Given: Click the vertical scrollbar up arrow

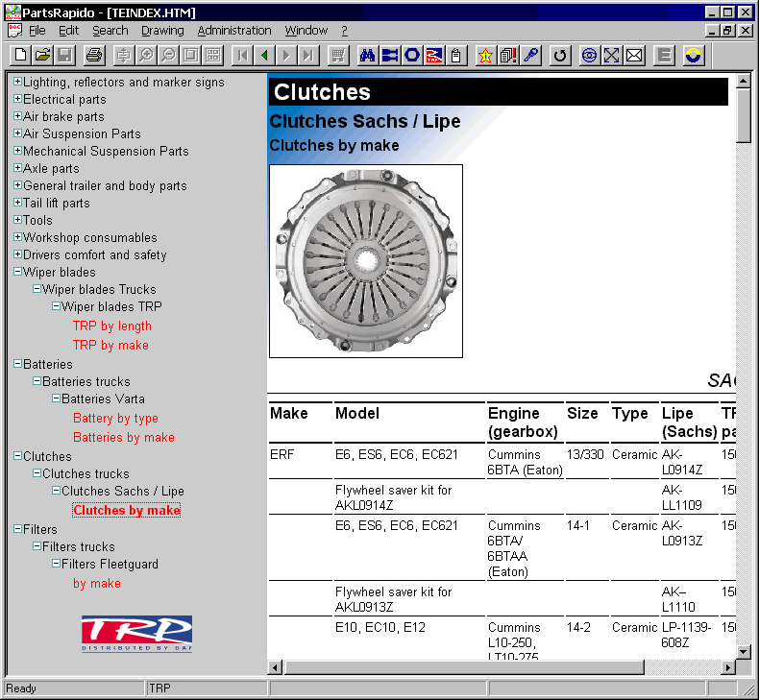Looking at the screenshot, I should pyautogui.click(x=744, y=81).
